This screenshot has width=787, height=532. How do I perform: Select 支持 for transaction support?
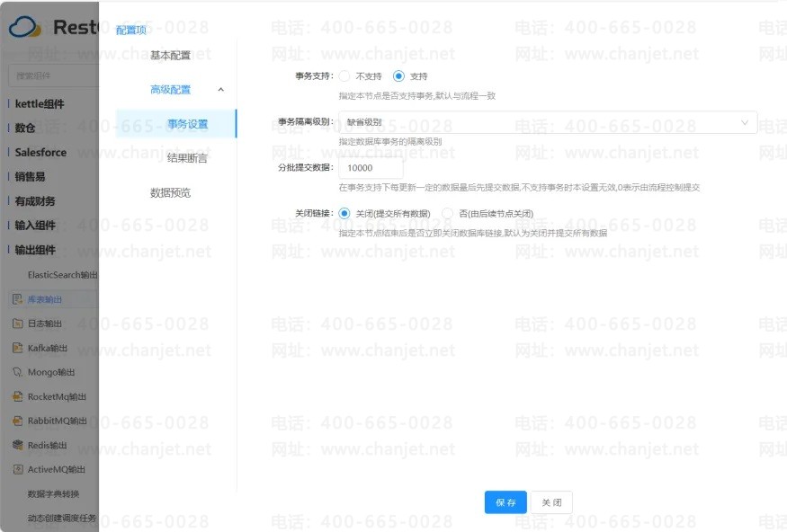click(398, 76)
